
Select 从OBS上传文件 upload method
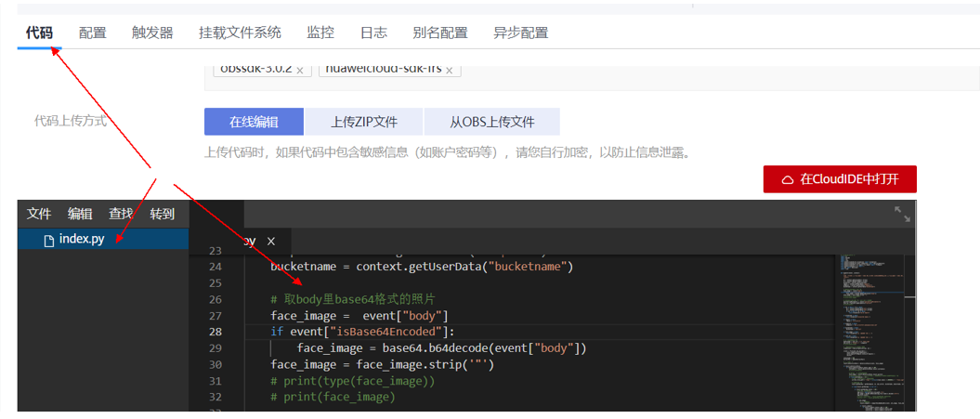pyautogui.click(x=492, y=122)
